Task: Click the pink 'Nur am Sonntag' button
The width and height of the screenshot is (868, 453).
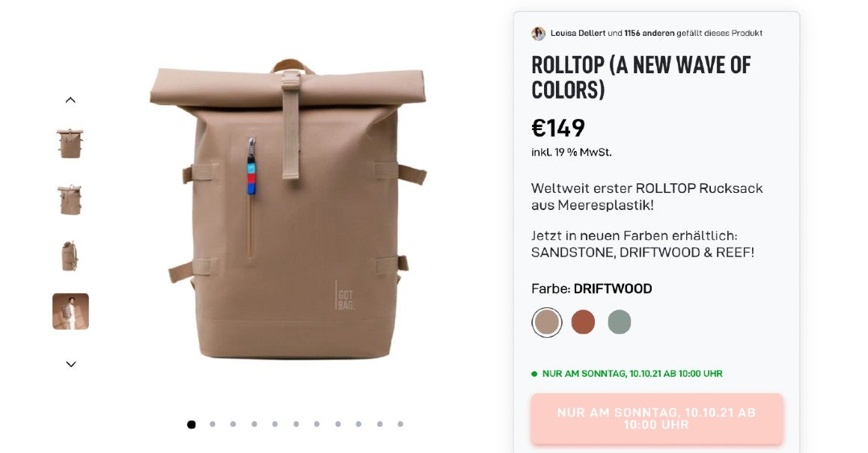Action: [x=656, y=419]
